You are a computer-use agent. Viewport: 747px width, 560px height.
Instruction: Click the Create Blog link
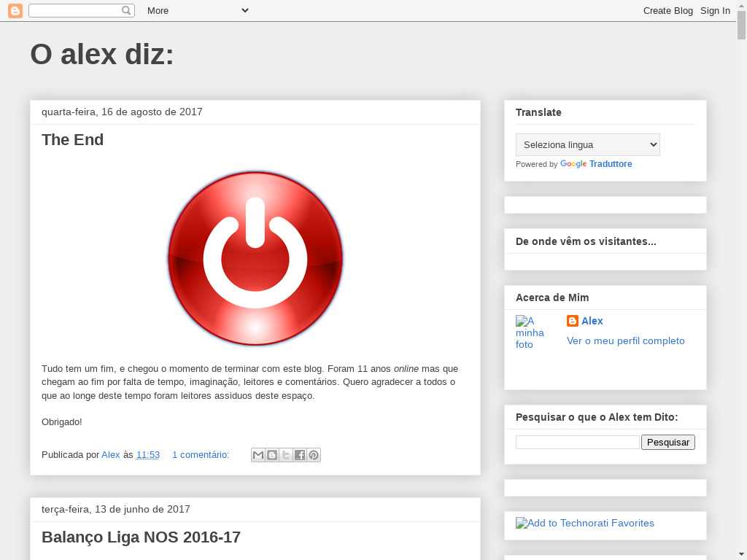tap(667, 10)
